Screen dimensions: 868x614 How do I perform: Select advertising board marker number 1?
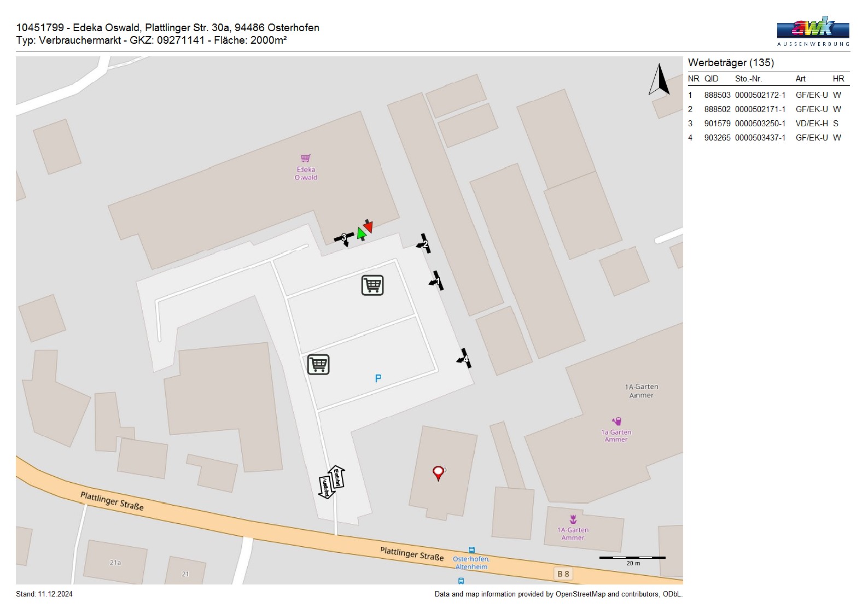436,281
